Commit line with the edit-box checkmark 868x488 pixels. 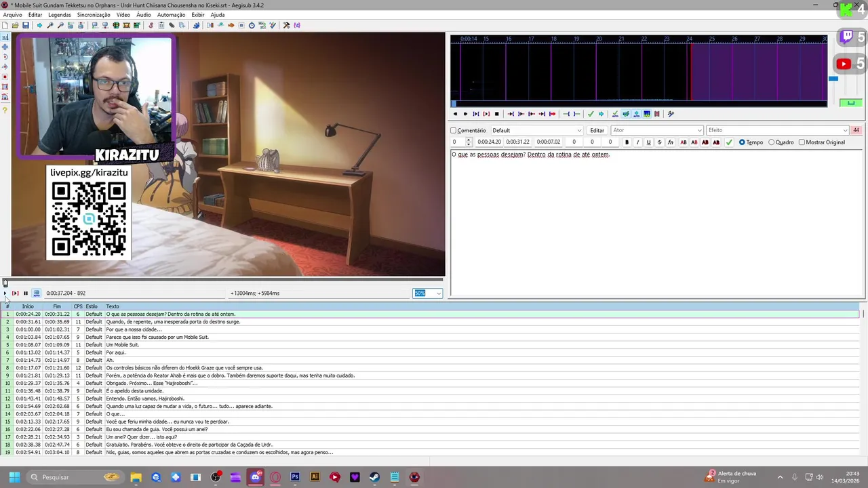(x=729, y=142)
